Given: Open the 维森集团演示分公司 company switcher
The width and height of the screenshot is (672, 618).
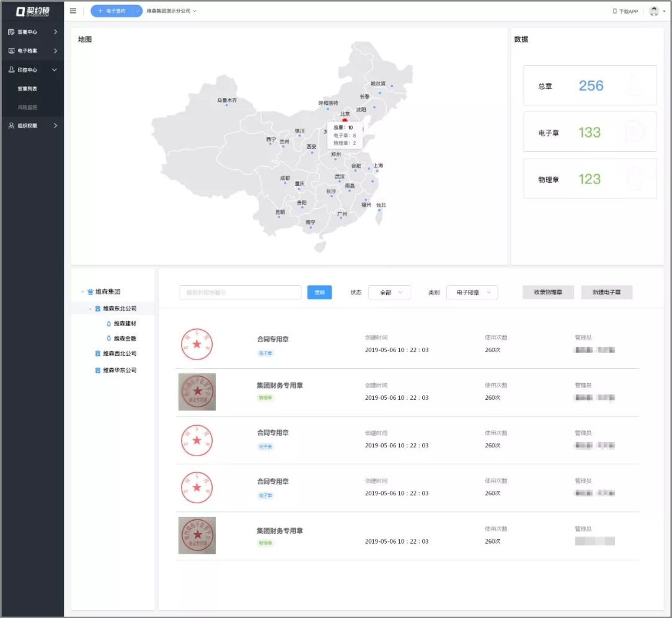Looking at the screenshot, I should click(172, 11).
